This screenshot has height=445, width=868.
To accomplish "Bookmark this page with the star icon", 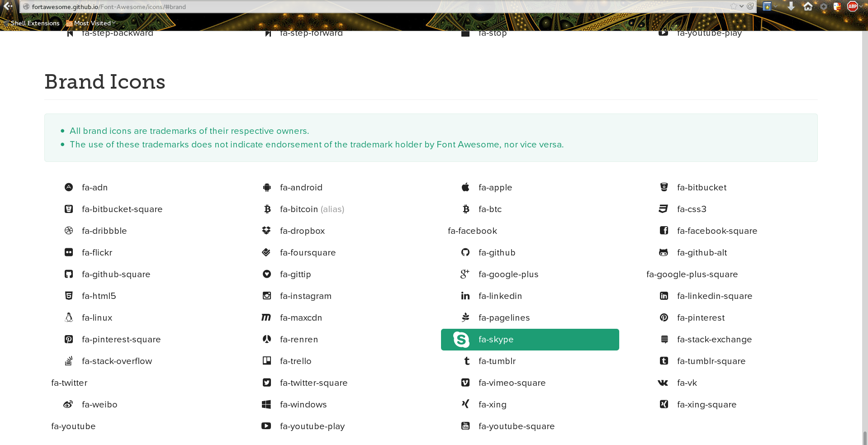I will 733,6.
